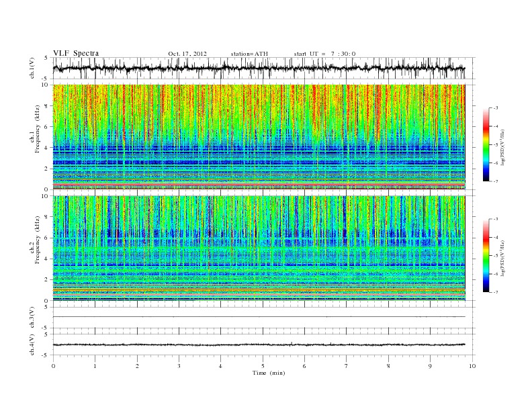Click the ch.1 log(PSD) colorbar label

click(502, 147)
